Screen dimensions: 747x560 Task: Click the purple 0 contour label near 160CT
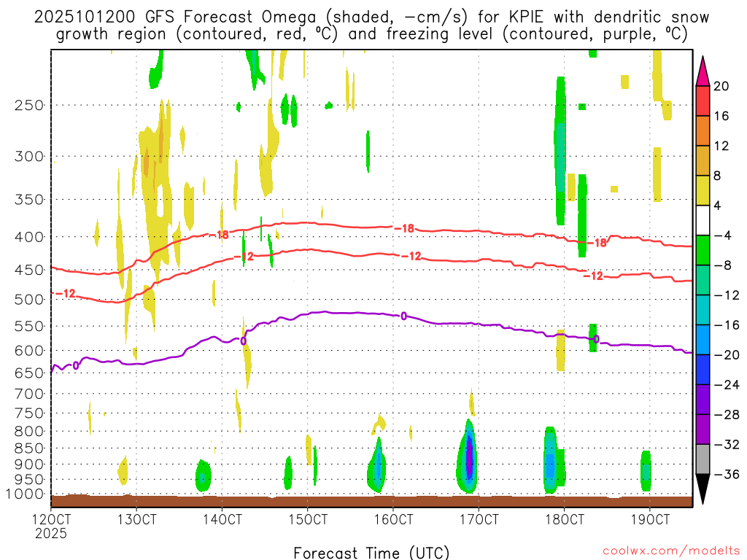403,316
